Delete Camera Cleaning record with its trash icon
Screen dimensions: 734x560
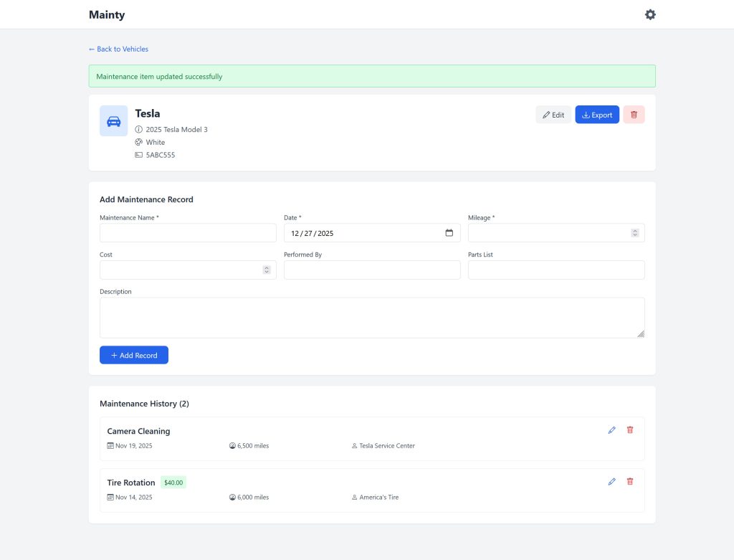tap(629, 430)
